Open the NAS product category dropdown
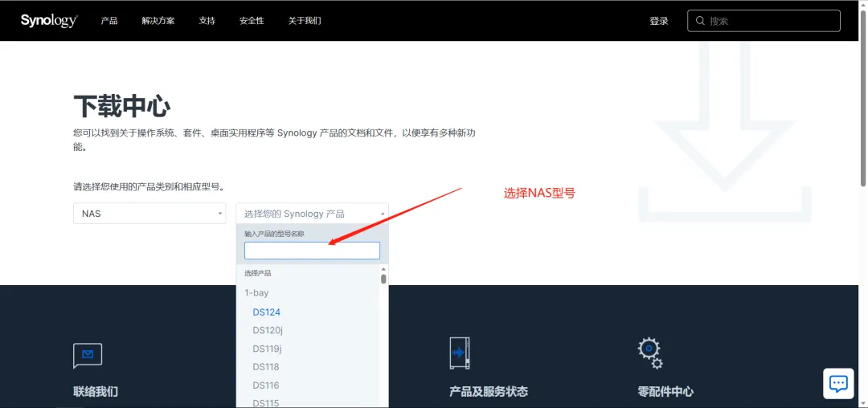 coord(149,214)
